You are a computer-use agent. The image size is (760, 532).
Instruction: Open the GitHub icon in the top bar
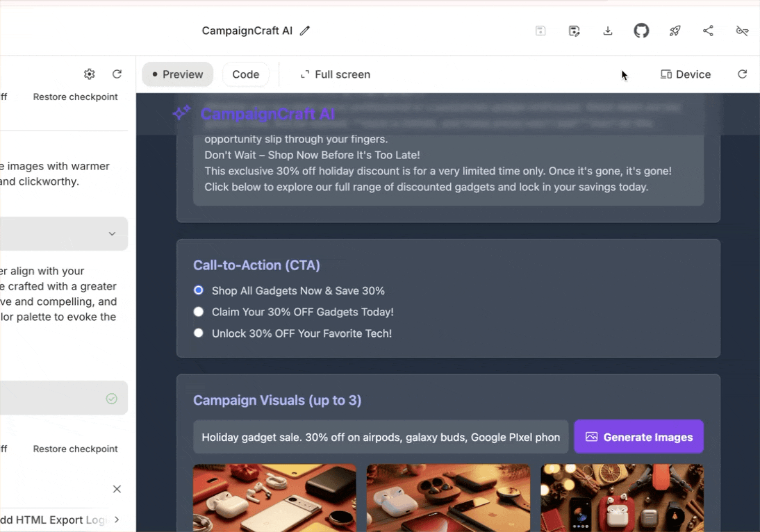641,31
